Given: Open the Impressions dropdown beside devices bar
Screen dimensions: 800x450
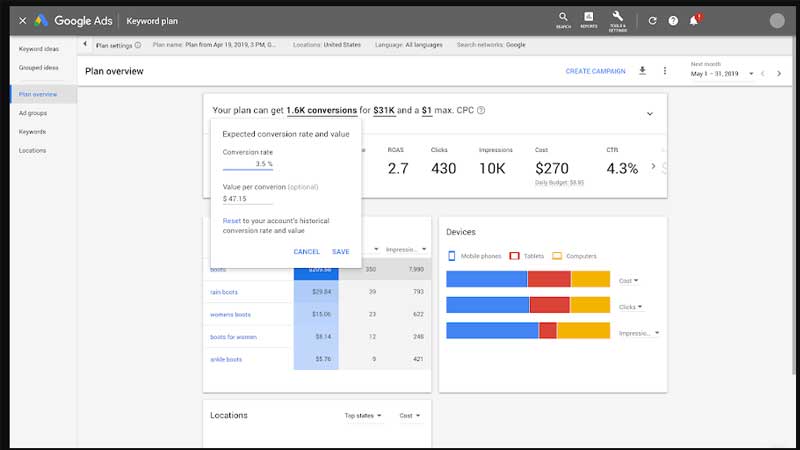Looking at the screenshot, I should [x=639, y=333].
